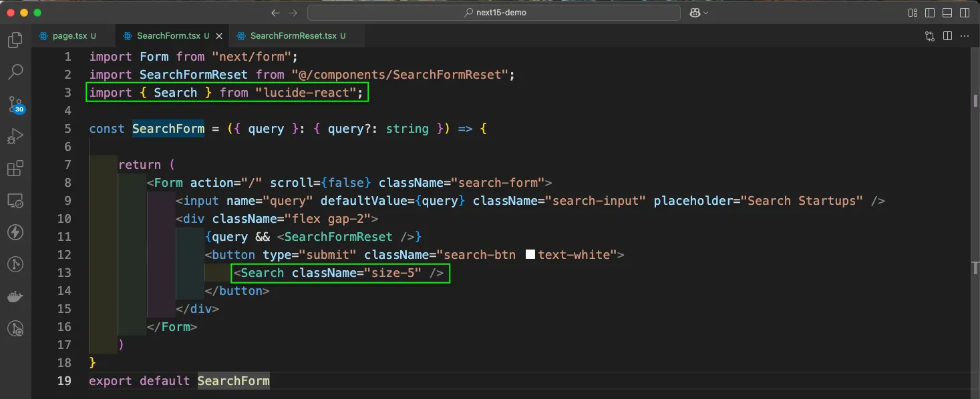Image resolution: width=980 pixels, height=399 pixels.
Task: Switch to the page.tsx tab
Action: click(73, 36)
